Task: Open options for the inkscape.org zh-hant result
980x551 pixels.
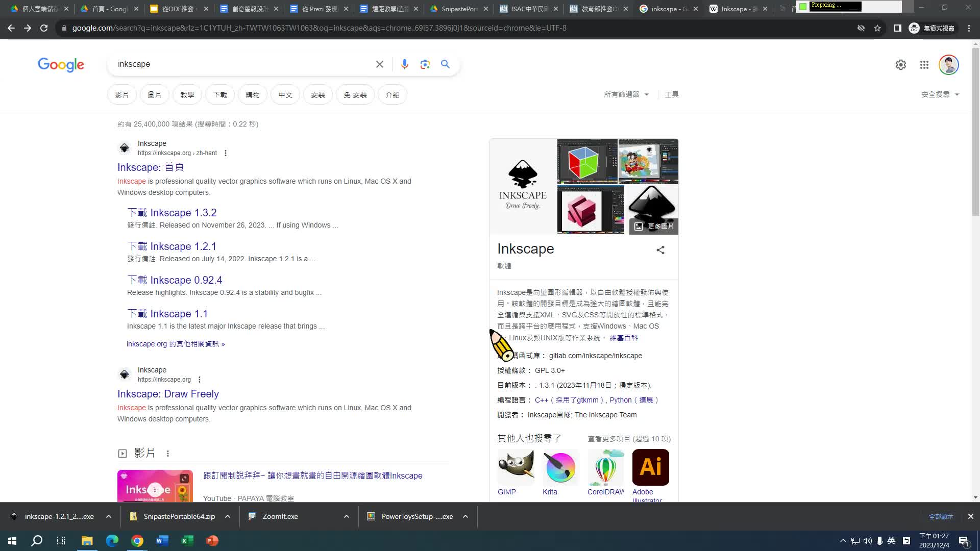Action: pos(225,153)
